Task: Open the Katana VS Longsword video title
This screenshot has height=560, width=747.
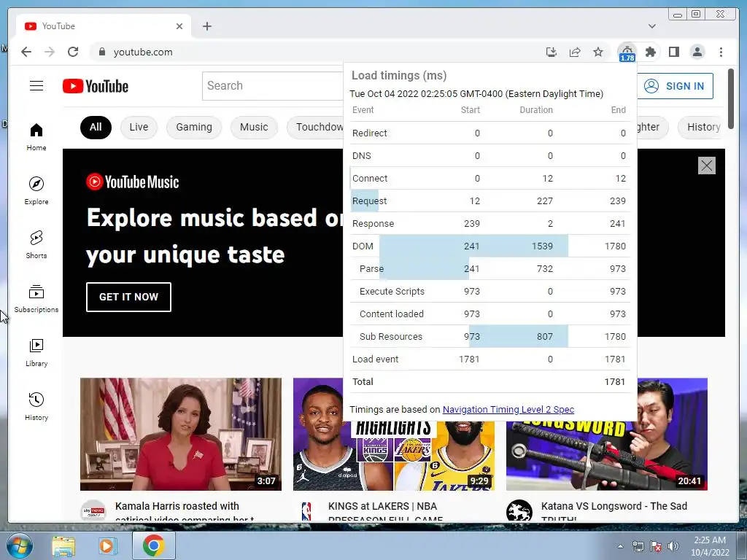Action: pyautogui.click(x=614, y=511)
